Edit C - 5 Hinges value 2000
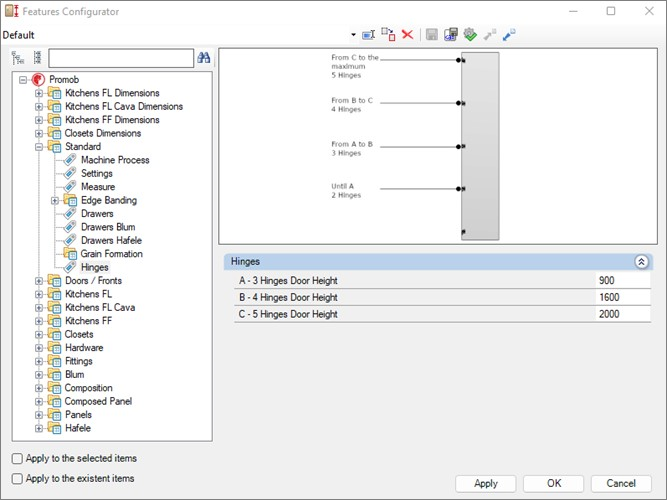The width and height of the screenshot is (672, 504). tap(623, 314)
